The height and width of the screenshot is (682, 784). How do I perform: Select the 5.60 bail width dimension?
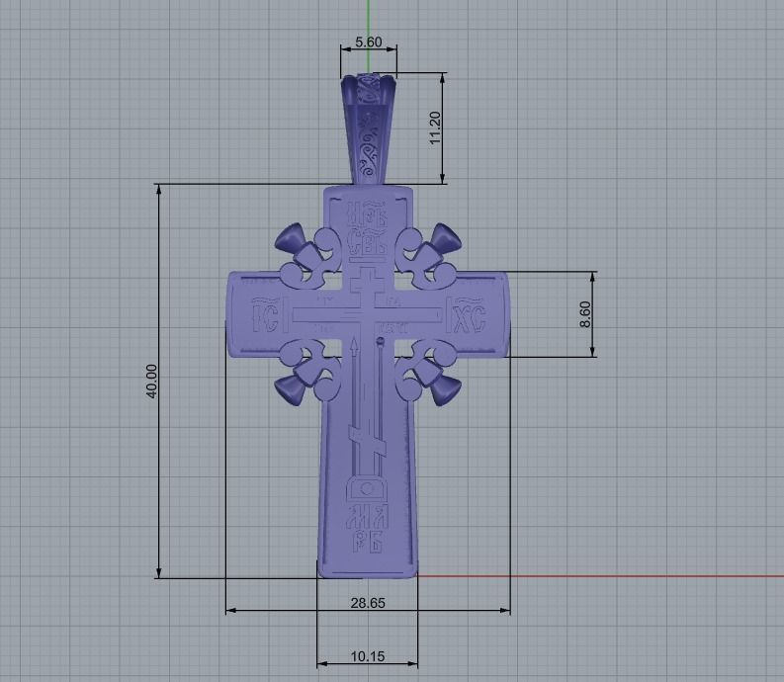pos(369,42)
